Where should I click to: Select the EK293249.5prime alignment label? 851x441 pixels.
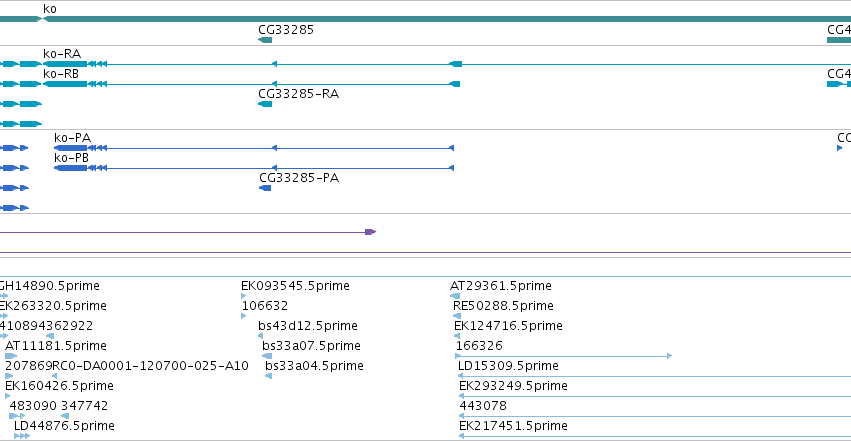tap(513, 386)
